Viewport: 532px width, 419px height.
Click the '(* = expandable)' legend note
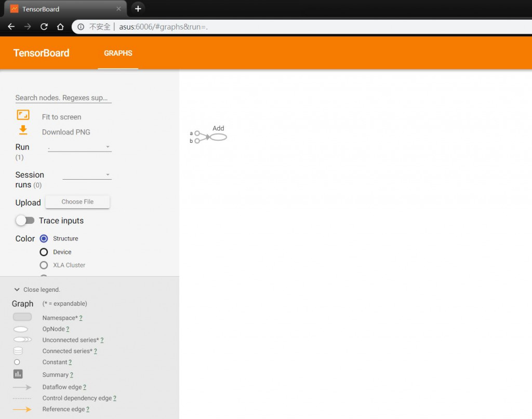click(x=64, y=303)
